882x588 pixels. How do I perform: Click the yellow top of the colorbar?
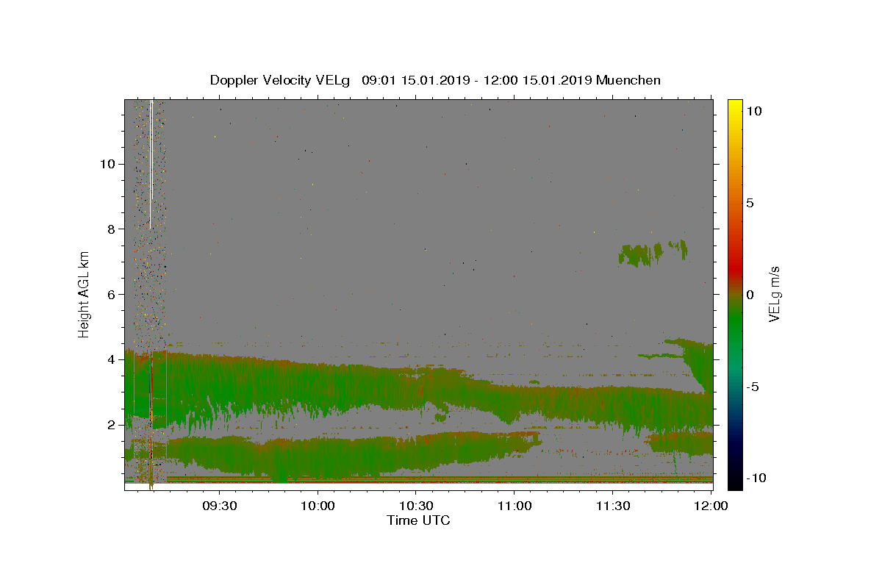click(x=735, y=104)
